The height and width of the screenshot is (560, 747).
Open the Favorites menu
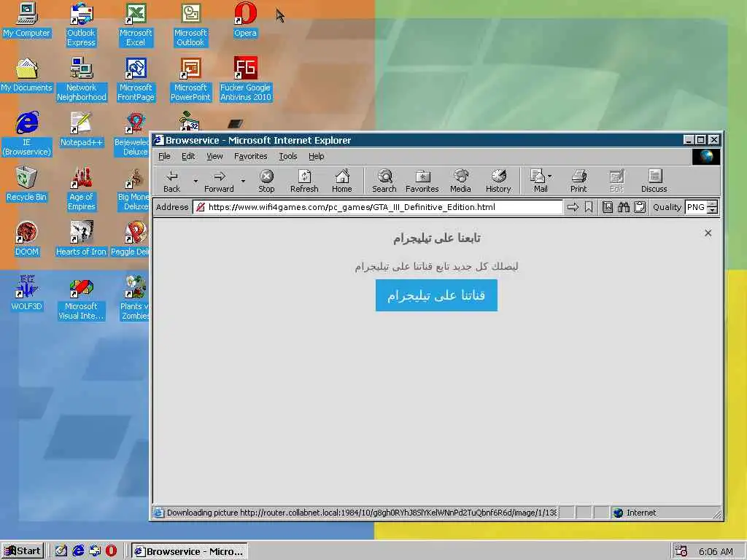pos(251,156)
